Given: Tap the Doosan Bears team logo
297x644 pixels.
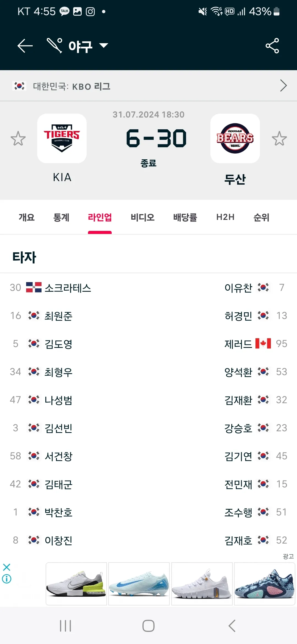Looking at the screenshot, I should tap(235, 138).
